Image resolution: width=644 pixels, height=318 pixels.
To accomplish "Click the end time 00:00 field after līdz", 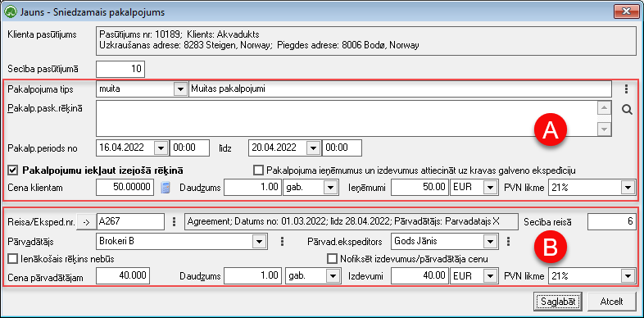I will click(342, 148).
